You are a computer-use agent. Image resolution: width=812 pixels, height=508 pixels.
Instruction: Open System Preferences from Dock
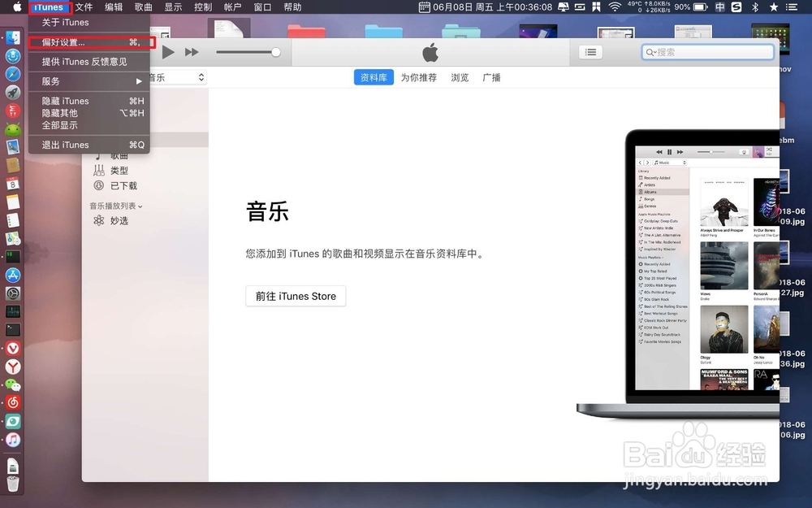[x=13, y=293]
